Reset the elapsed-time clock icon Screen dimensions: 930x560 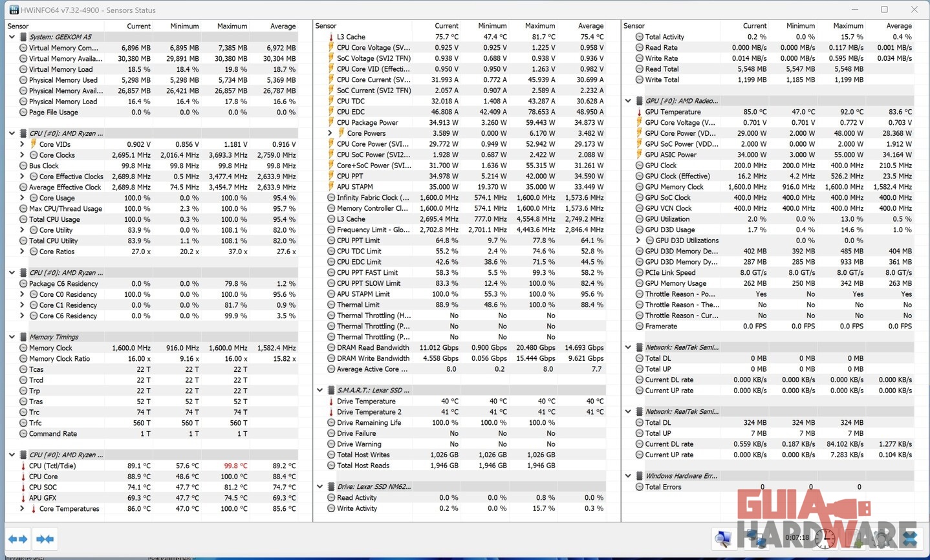(x=825, y=538)
